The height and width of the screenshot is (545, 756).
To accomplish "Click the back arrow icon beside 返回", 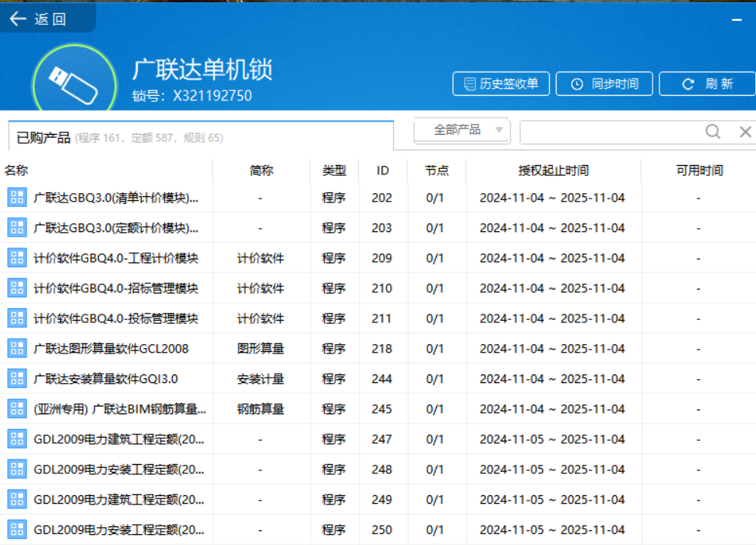I will (16, 19).
